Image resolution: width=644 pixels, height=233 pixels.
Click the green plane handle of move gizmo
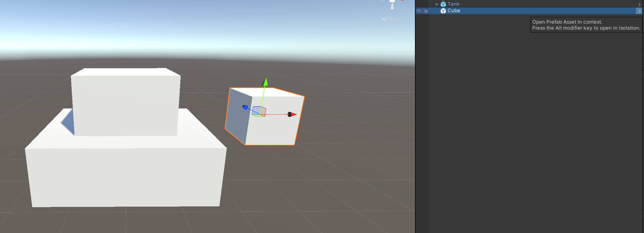pyautogui.click(x=258, y=115)
